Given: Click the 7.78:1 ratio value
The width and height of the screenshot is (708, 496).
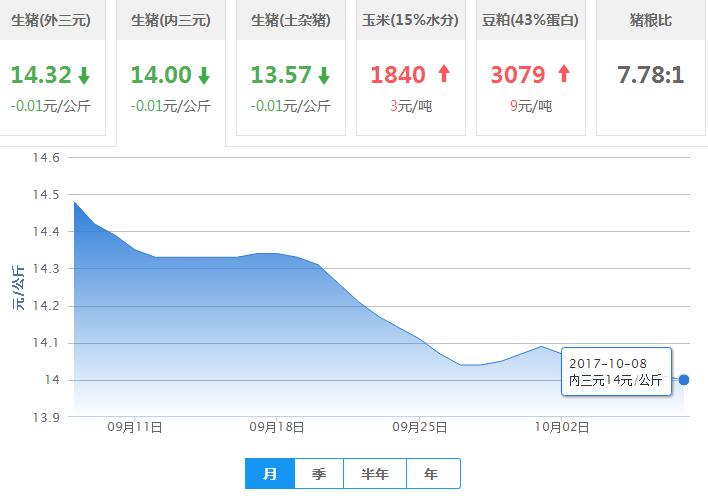Looking at the screenshot, I should pyautogui.click(x=650, y=75).
